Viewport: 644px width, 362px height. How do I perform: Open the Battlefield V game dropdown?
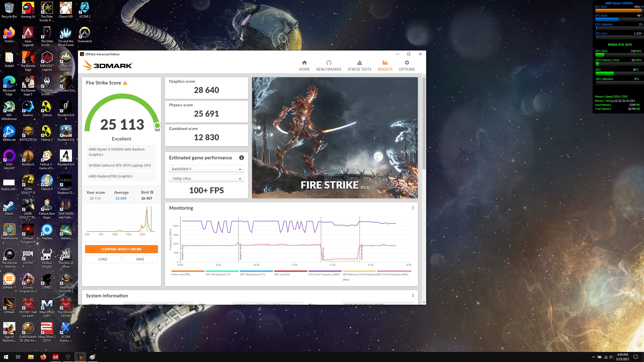click(x=206, y=169)
